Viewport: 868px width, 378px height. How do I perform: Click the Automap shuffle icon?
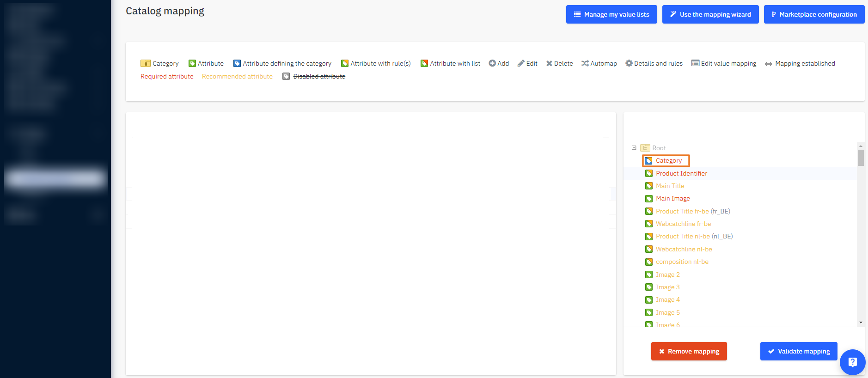(x=585, y=63)
